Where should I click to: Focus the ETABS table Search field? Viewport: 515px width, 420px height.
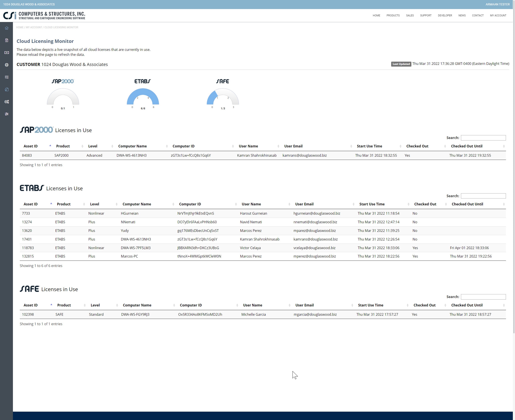tap(483, 196)
